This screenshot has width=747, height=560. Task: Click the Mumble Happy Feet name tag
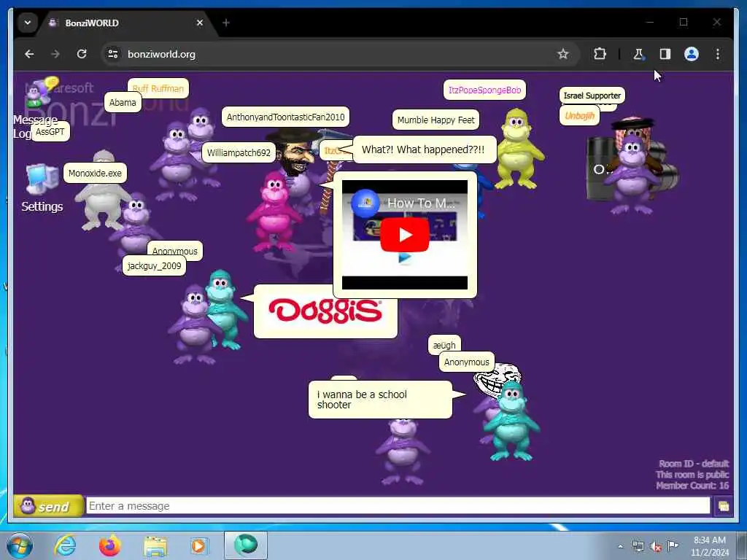pyautogui.click(x=436, y=120)
